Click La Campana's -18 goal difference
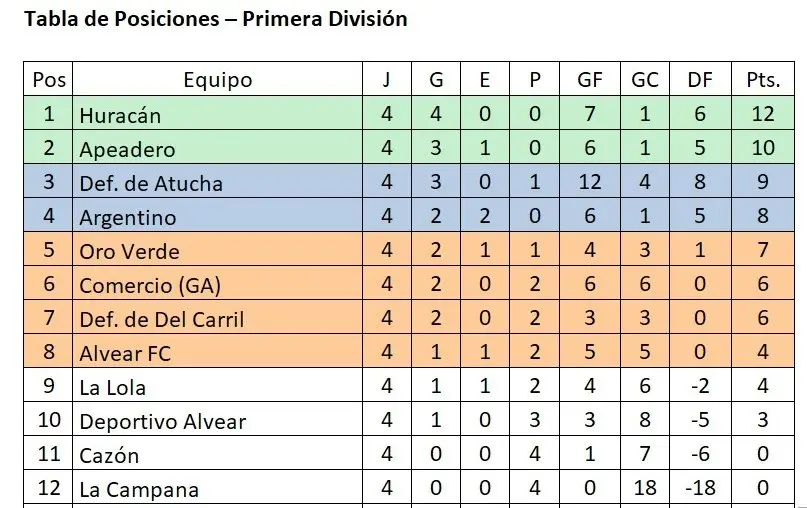Viewport: 807px width, 508px height. pyautogui.click(x=699, y=490)
